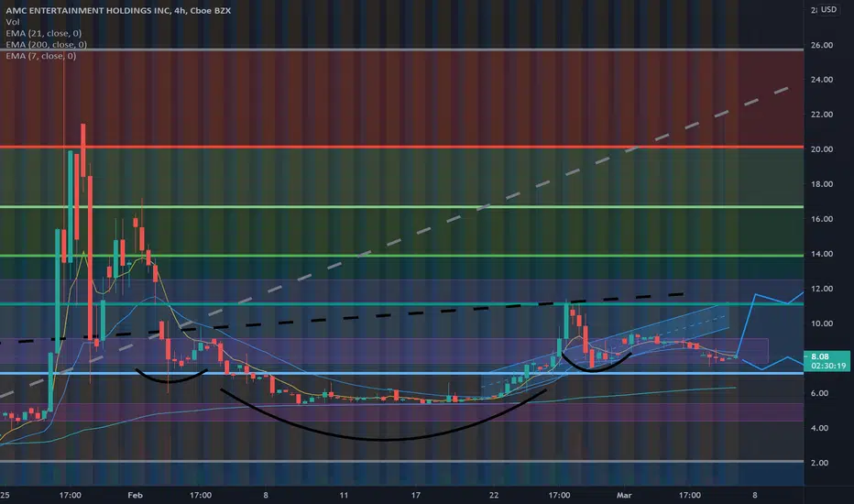854x504 pixels.
Task: Click the Feb date label on time axis
Action: tap(135, 495)
